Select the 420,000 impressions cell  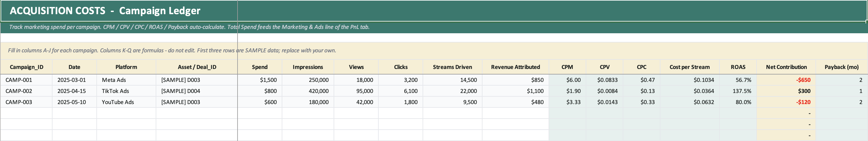pos(308,91)
